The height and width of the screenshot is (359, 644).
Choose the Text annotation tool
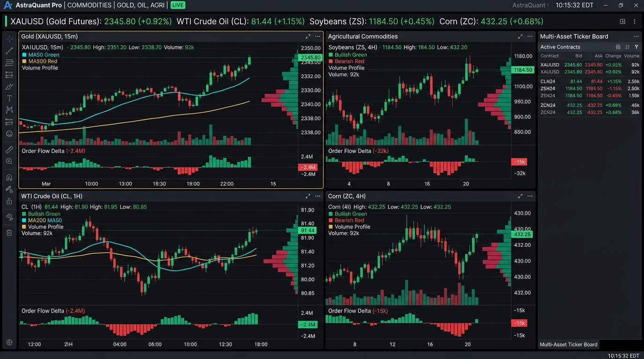(9, 98)
